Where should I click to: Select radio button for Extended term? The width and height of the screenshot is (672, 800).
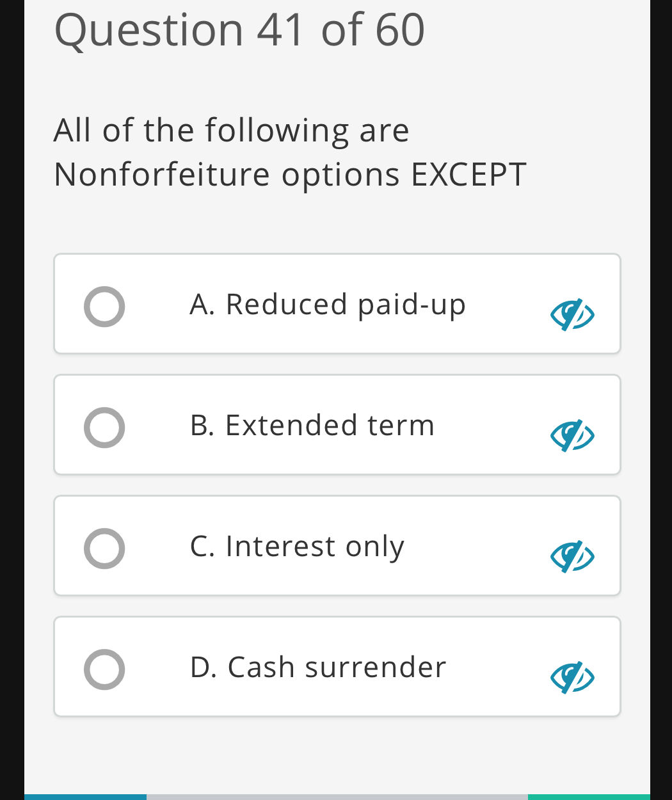pos(104,428)
